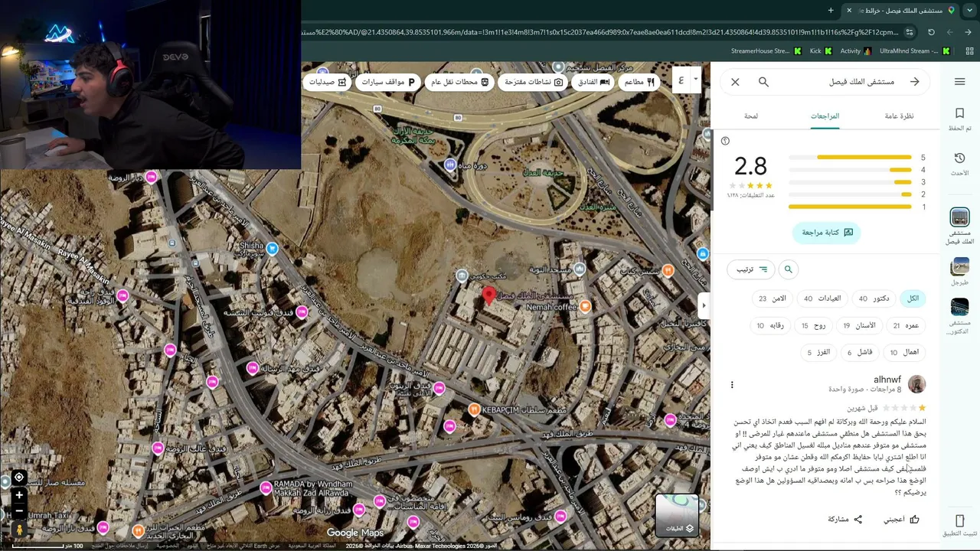Open the Saved places bookmark icon
The width and height of the screenshot is (980, 551).
pyautogui.click(x=959, y=113)
